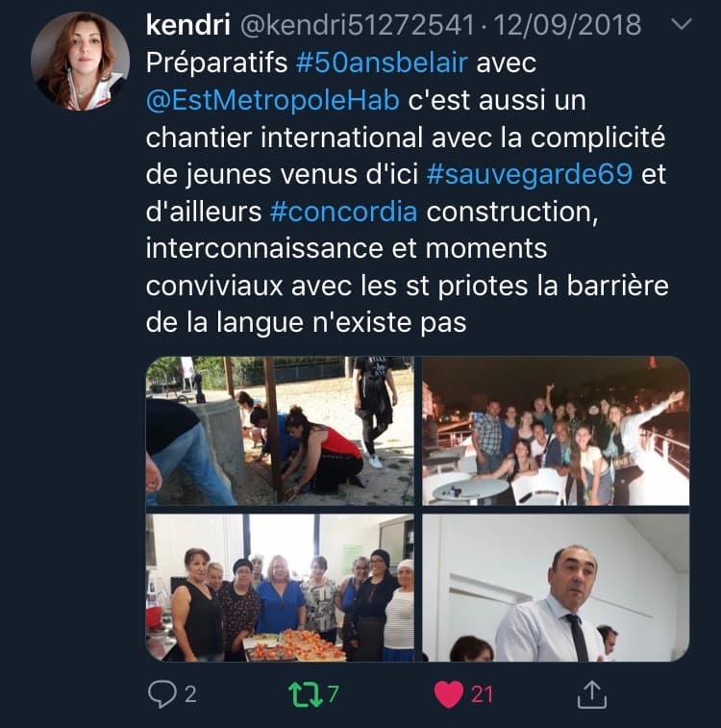Open the #50ansbelair hashtag
The image size is (721, 728).
pos(382,63)
